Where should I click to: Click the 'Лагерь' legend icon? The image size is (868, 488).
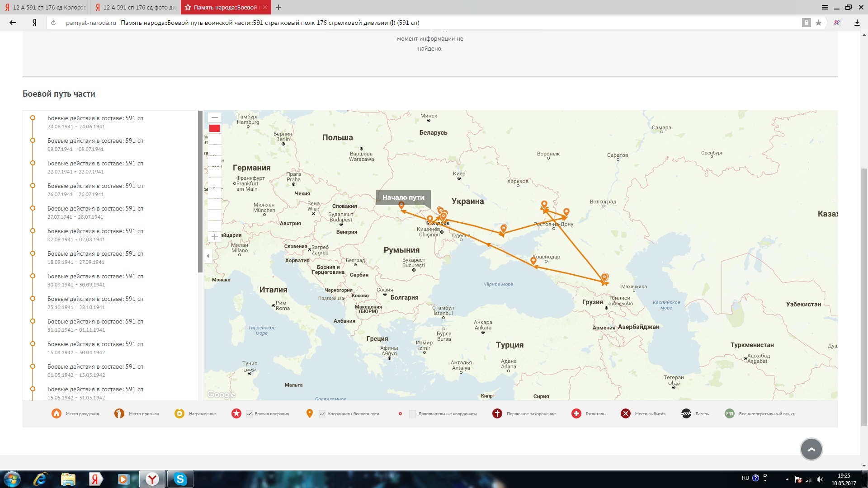pyautogui.click(x=686, y=413)
